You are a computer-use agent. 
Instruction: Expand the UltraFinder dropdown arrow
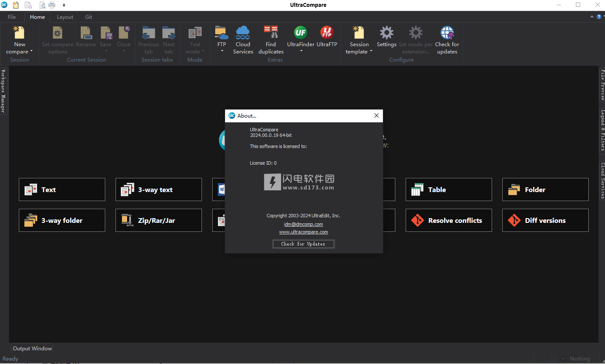pyautogui.click(x=301, y=51)
